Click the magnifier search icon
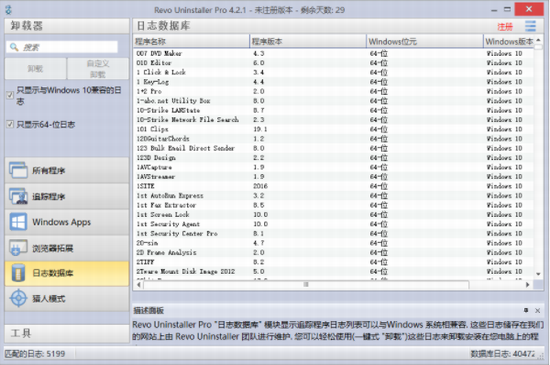 14,47
